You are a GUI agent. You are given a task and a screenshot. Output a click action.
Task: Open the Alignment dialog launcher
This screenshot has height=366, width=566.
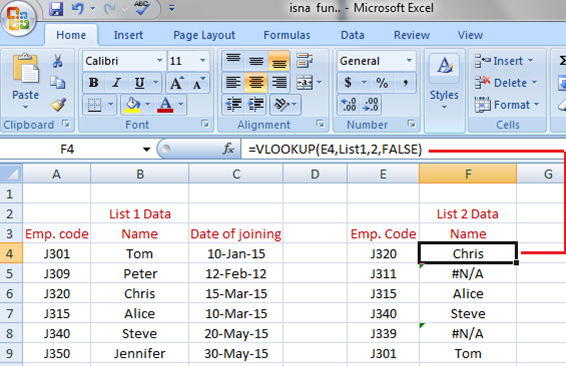(320, 124)
